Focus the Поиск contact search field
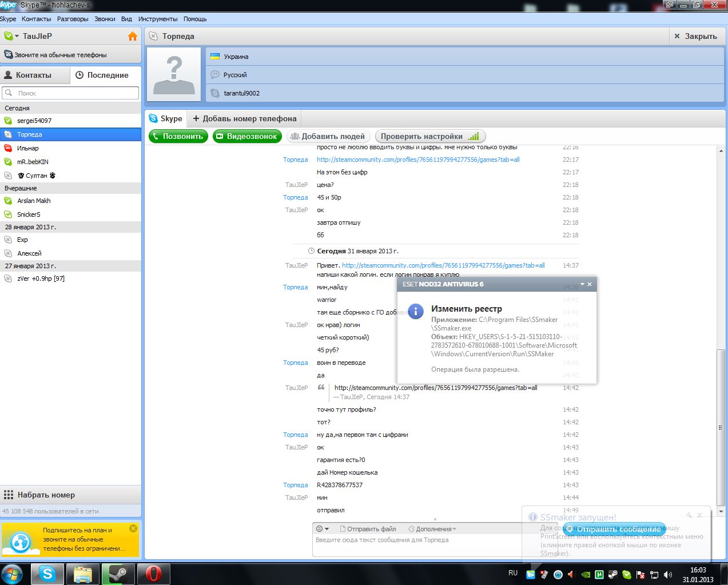728x585 pixels. click(71, 93)
